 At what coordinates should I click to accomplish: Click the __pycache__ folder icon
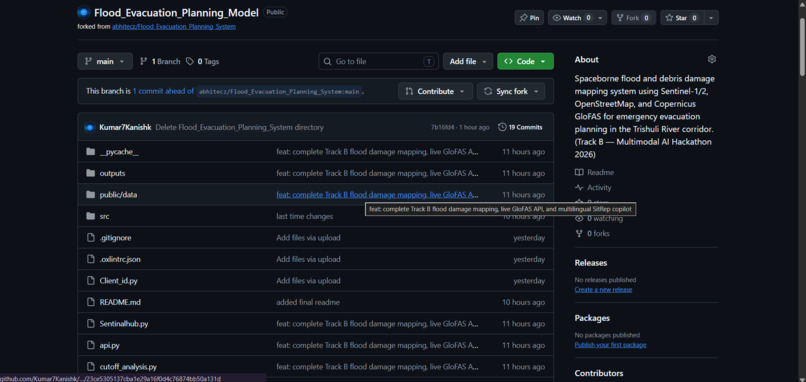(x=90, y=152)
